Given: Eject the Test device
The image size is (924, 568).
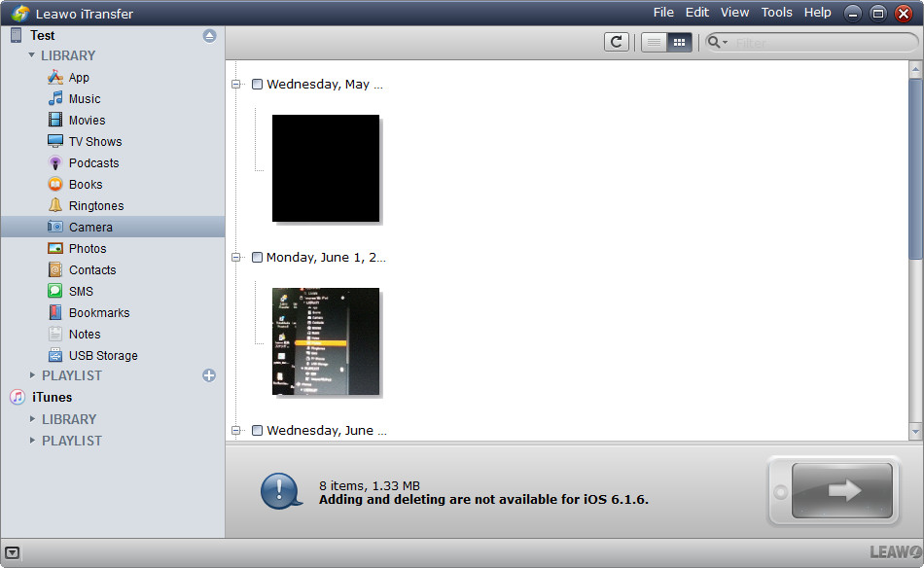Looking at the screenshot, I should 209,36.
